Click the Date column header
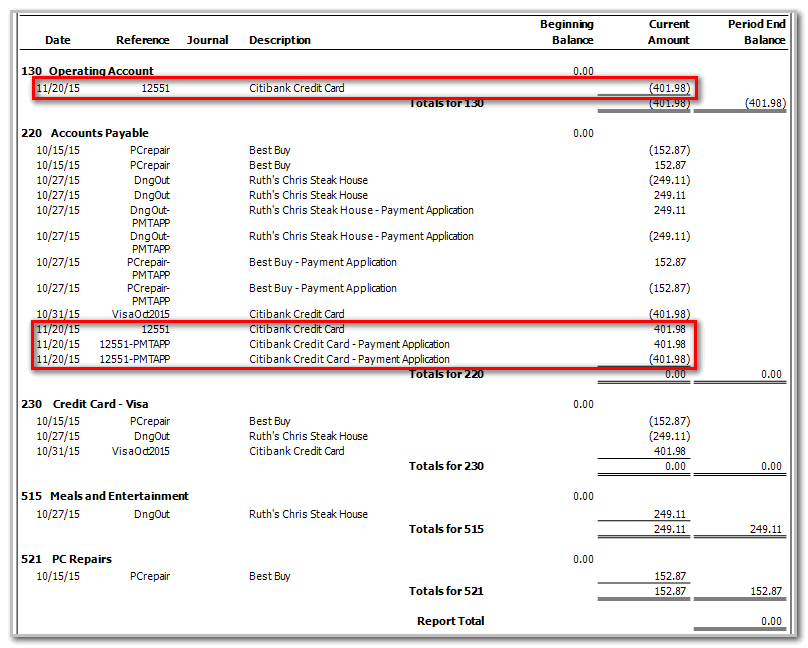The height and width of the screenshot is (648, 808). pos(58,40)
